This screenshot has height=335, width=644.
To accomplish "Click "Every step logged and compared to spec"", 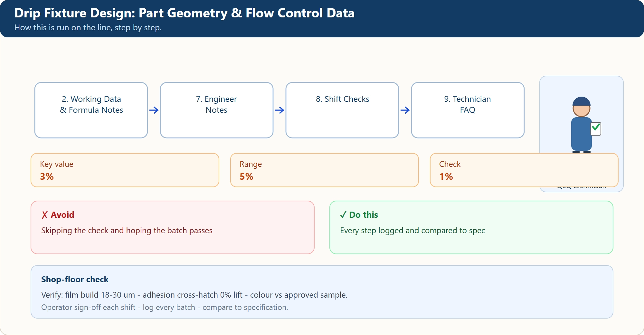I will [412, 231].
